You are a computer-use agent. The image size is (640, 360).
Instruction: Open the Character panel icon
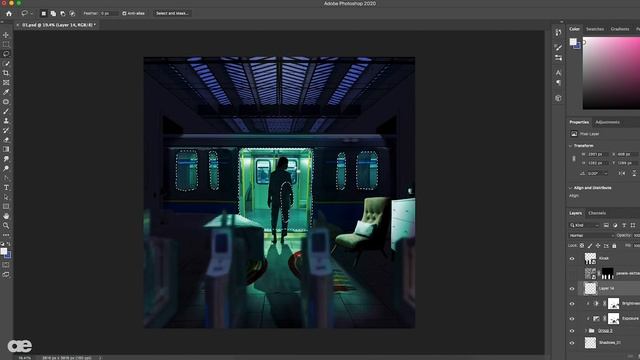558,73
